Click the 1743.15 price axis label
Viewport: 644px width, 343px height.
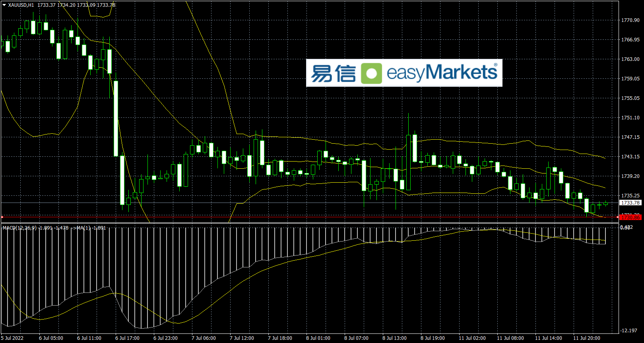[630, 157]
